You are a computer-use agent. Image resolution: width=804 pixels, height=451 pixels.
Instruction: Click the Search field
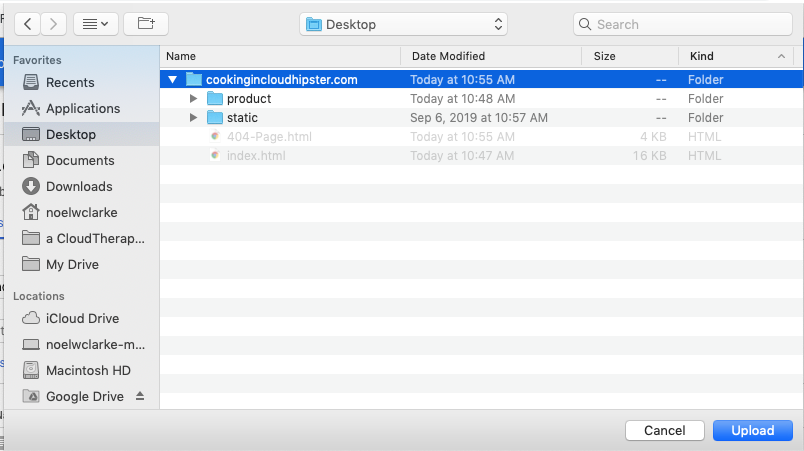pyautogui.click(x=684, y=24)
